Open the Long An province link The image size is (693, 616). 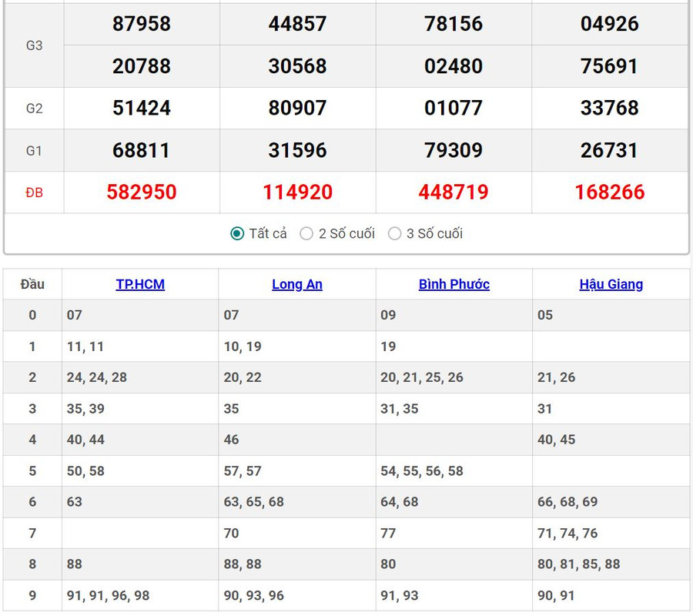tap(297, 284)
